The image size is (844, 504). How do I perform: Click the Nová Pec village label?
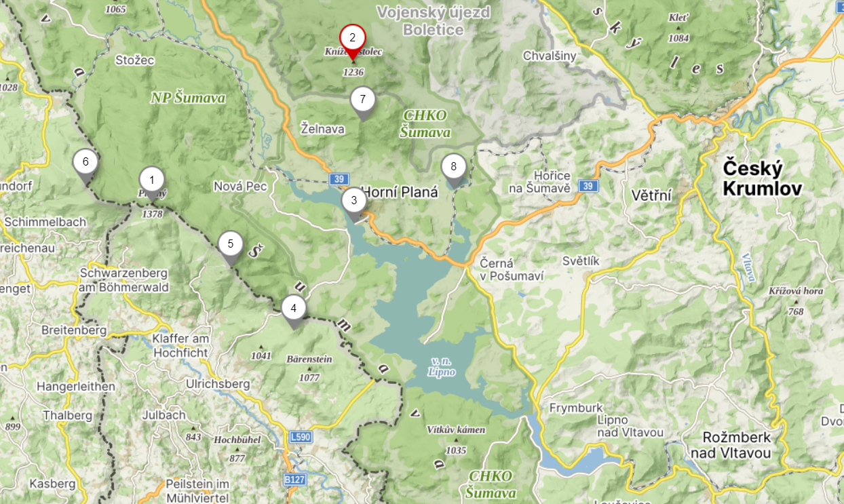240,186
